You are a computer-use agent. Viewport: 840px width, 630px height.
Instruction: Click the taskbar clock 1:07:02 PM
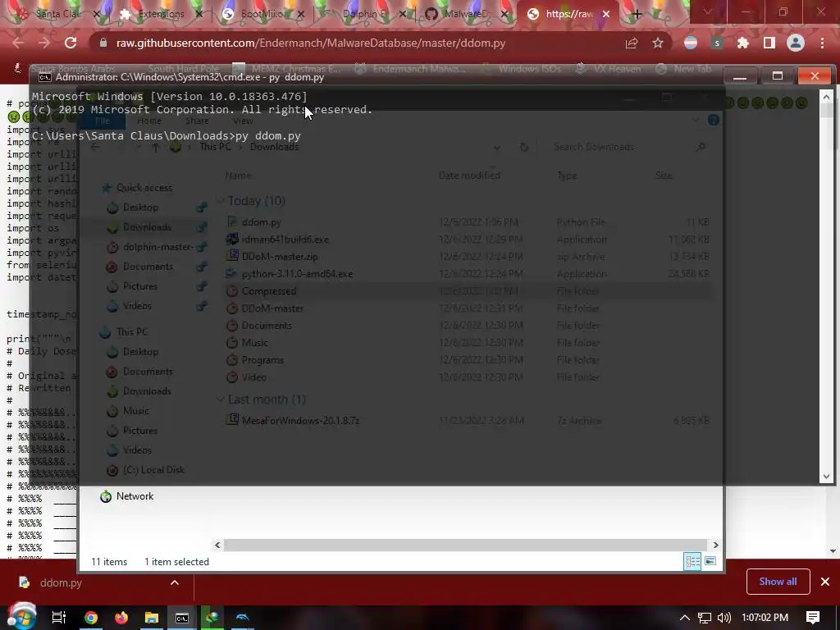765,618
